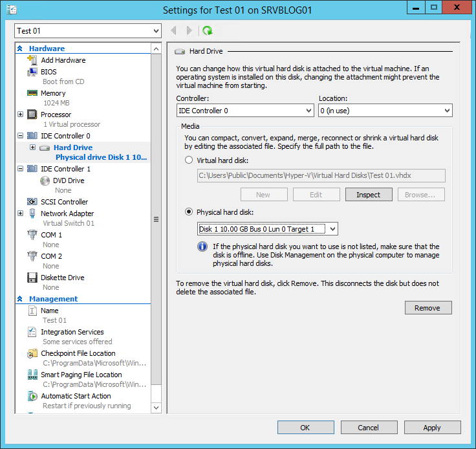Expand the Processor tree node
Screen dimensions: 476x449
pos(20,114)
